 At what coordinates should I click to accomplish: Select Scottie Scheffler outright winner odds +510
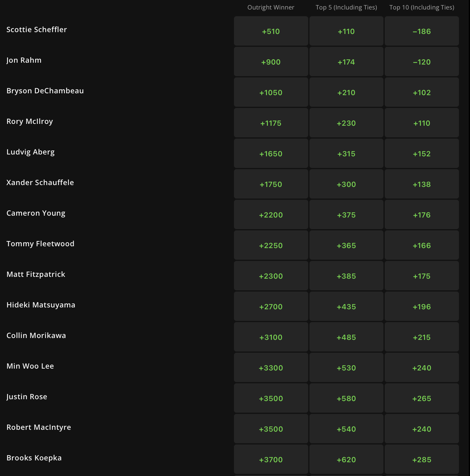(271, 31)
